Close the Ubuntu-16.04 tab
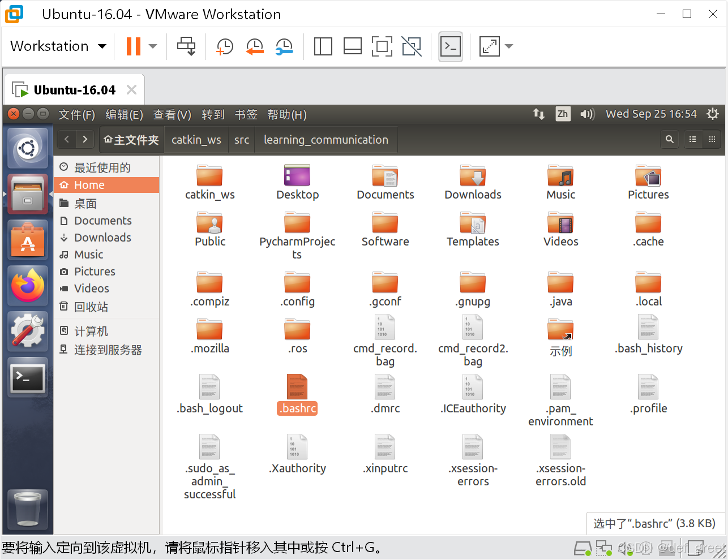 click(131, 90)
